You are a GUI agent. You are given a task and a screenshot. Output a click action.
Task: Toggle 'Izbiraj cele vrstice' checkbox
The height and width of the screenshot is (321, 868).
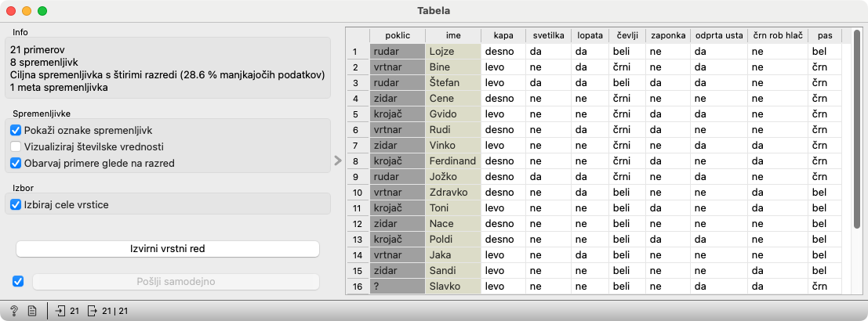point(16,204)
